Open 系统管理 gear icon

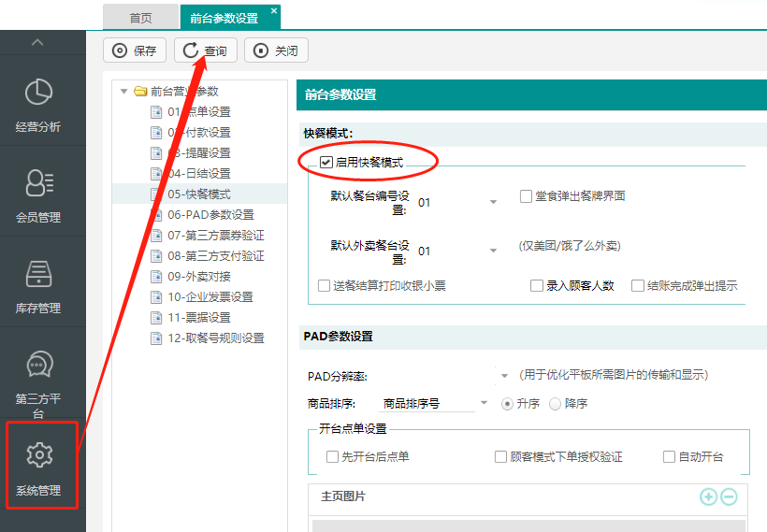tap(38, 455)
